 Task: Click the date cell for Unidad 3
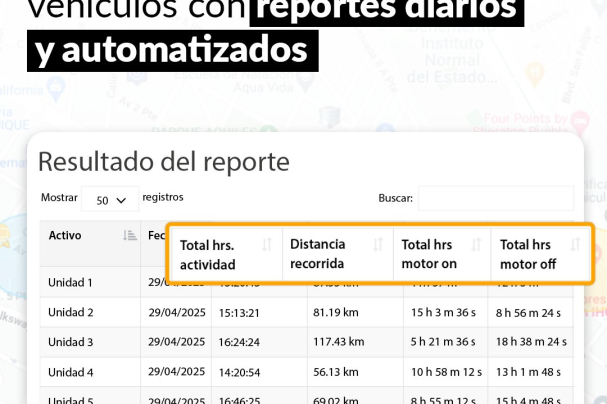pyautogui.click(x=177, y=342)
